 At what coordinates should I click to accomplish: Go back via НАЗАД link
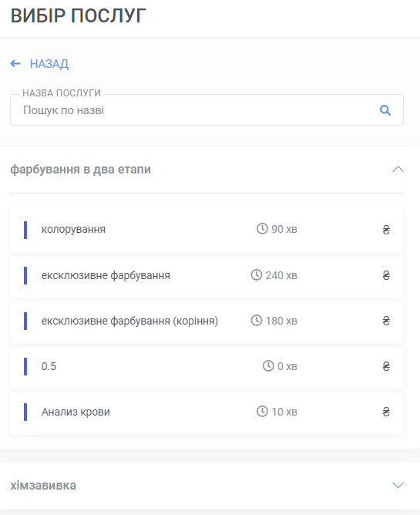pyautogui.click(x=49, y=64)
